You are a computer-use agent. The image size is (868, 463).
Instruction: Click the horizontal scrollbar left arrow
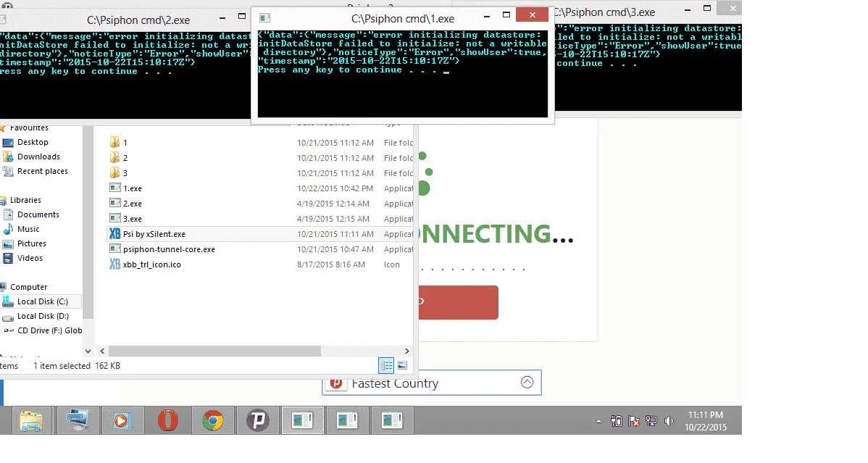pyautogui.click(x=102, y=351)
